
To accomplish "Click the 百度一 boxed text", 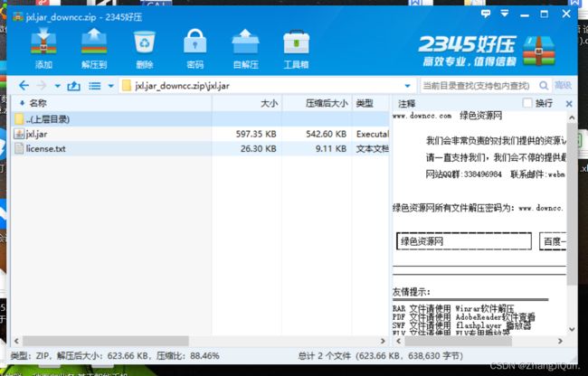I will (x=553, y=241).
